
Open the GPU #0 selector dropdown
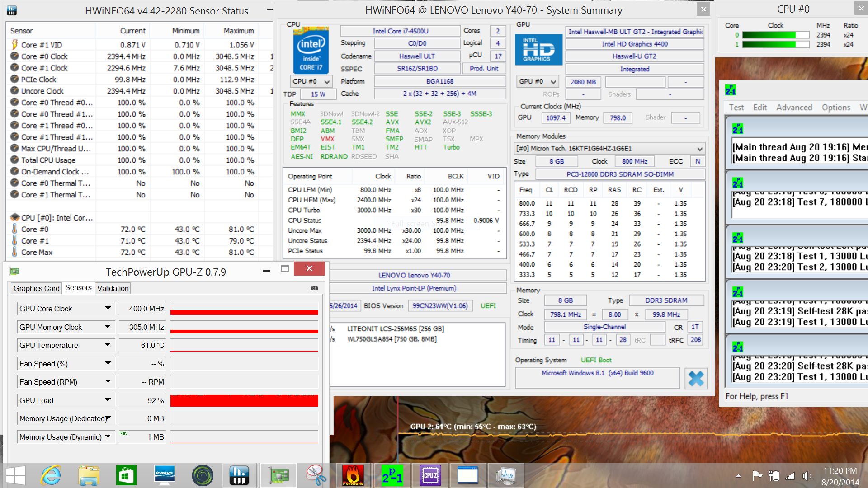[x=538, y=81]
